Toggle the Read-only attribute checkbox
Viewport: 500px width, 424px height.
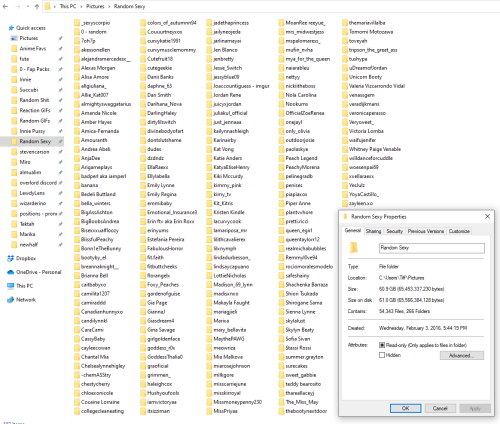pyautogui.click(x=382, y=345)
